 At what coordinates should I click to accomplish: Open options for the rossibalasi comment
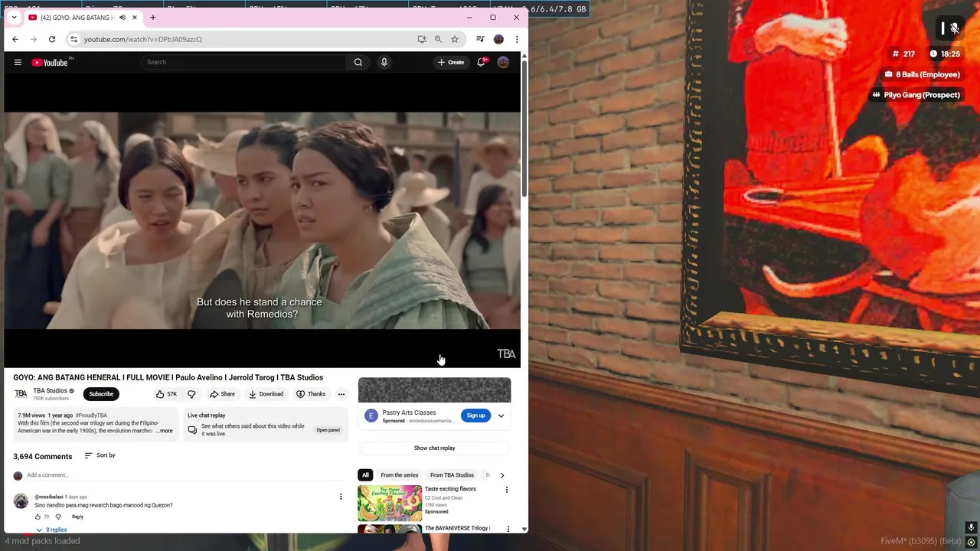(341, 497)
